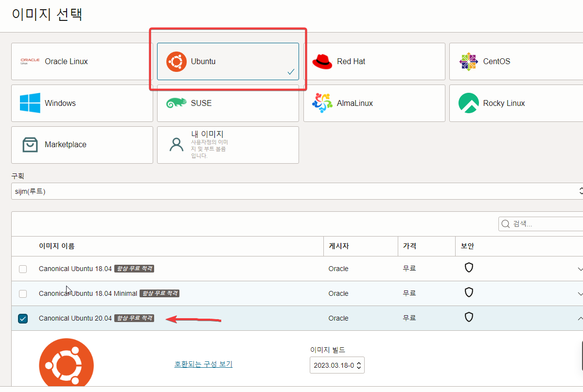Choose the Red Hat image card
This screenshot has width=583, height=392.
point(374,61)
